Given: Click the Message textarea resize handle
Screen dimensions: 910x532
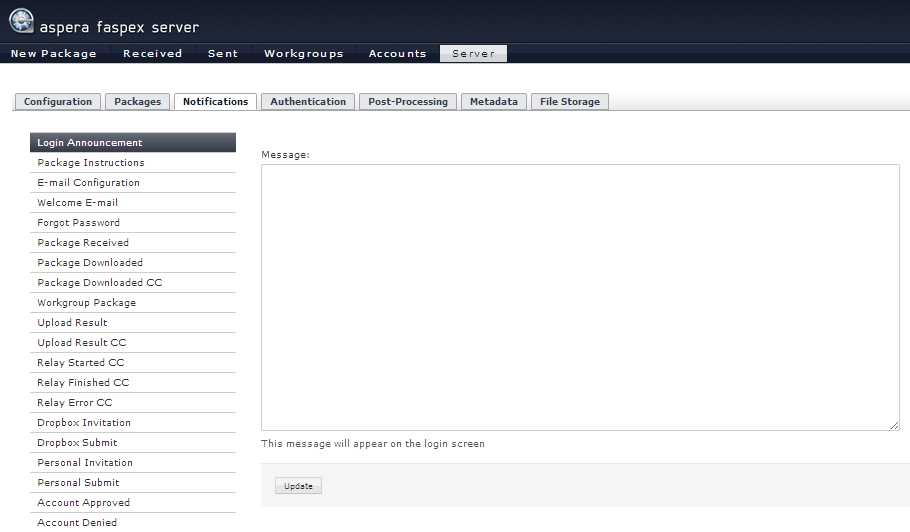Looking at the screenshot, I should [x=894, y=425].
